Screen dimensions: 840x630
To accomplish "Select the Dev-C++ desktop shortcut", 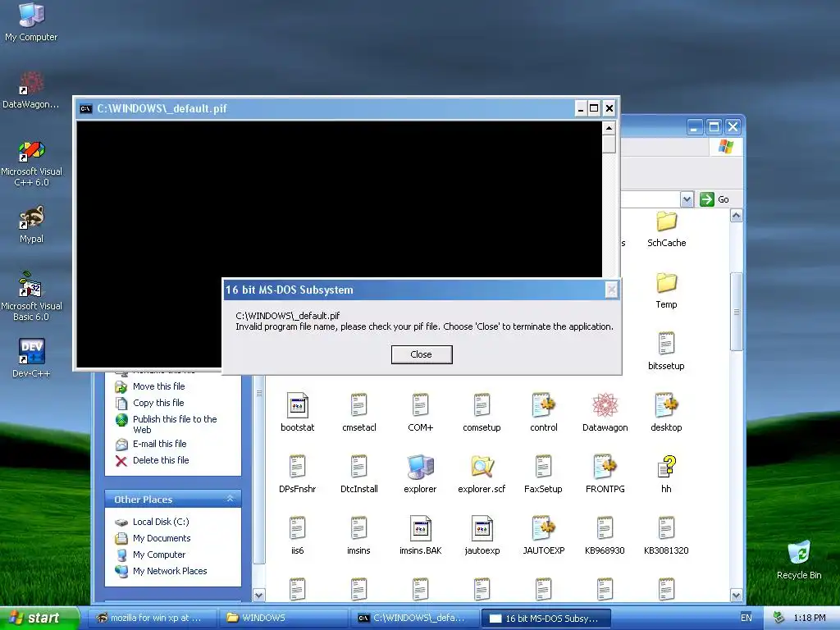I will coord(31,358).
